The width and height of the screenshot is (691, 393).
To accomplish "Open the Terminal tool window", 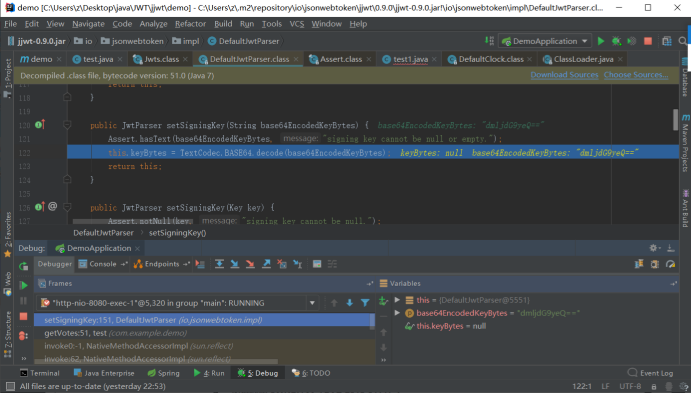I will (40, 373).
